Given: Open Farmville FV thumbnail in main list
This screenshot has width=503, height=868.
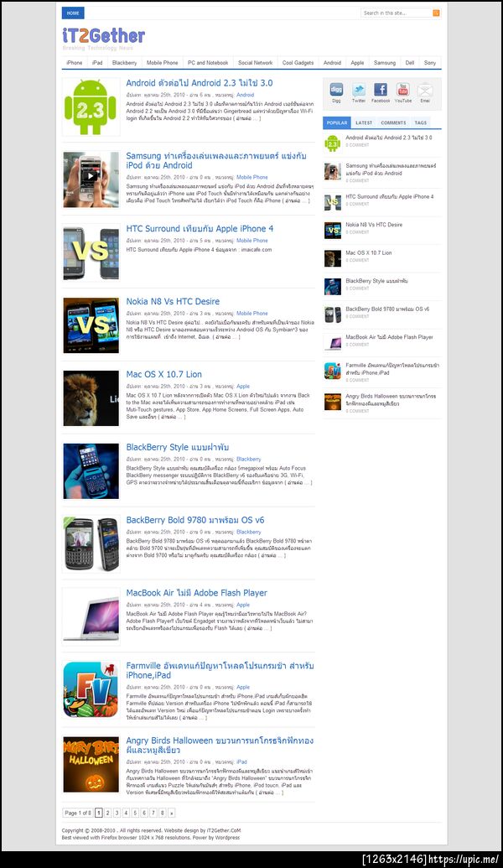Looking at the screenshot, I should 91,689.
